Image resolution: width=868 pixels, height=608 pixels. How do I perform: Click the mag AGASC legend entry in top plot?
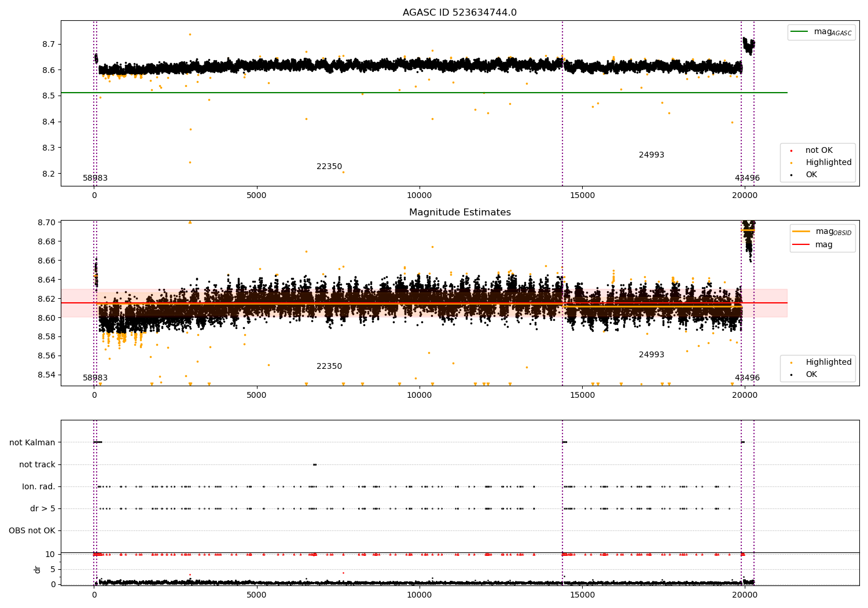click(x=821, y=32)
